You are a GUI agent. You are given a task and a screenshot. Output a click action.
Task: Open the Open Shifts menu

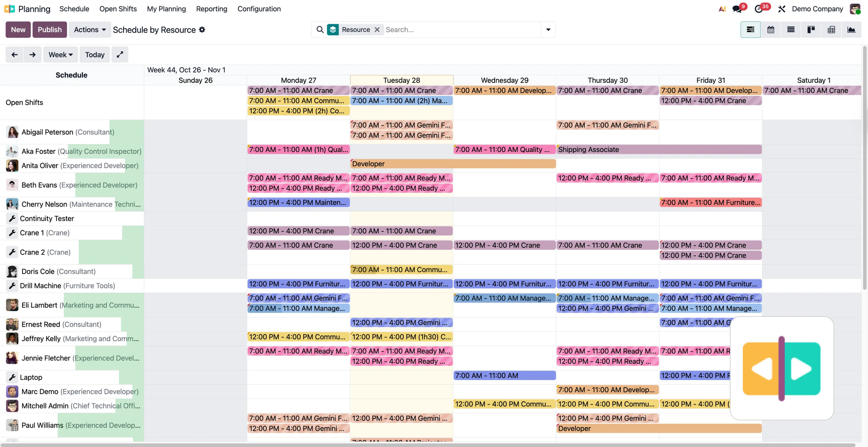pyautogui.click(x=118, y=9)
